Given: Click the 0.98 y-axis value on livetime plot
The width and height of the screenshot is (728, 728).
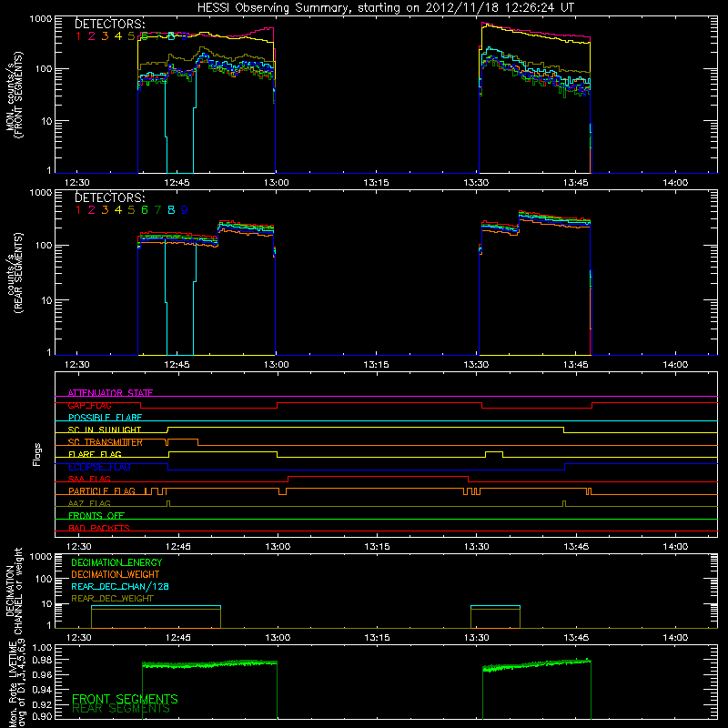Looking at the screenshot, I should tap(42, 660).
